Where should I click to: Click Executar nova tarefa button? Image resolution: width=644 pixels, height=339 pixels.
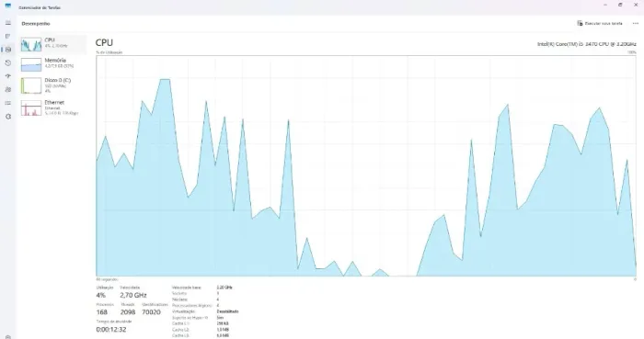[x=600, y=23]
